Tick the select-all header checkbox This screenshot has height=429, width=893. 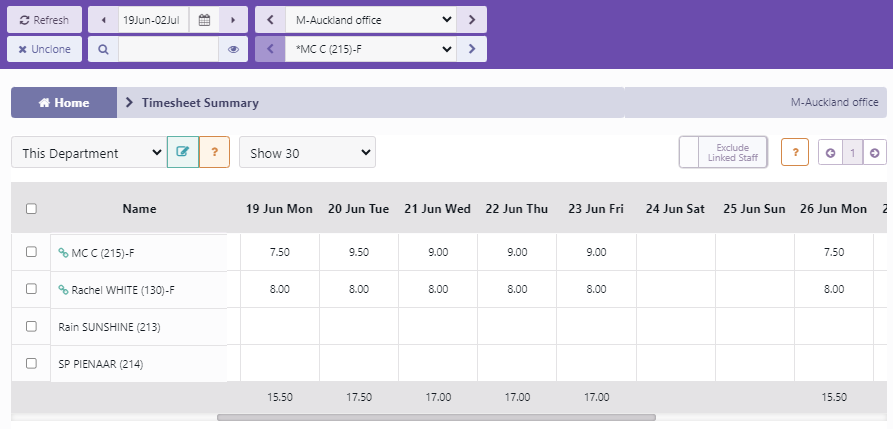pyautogui.click(x=31, y=209)
